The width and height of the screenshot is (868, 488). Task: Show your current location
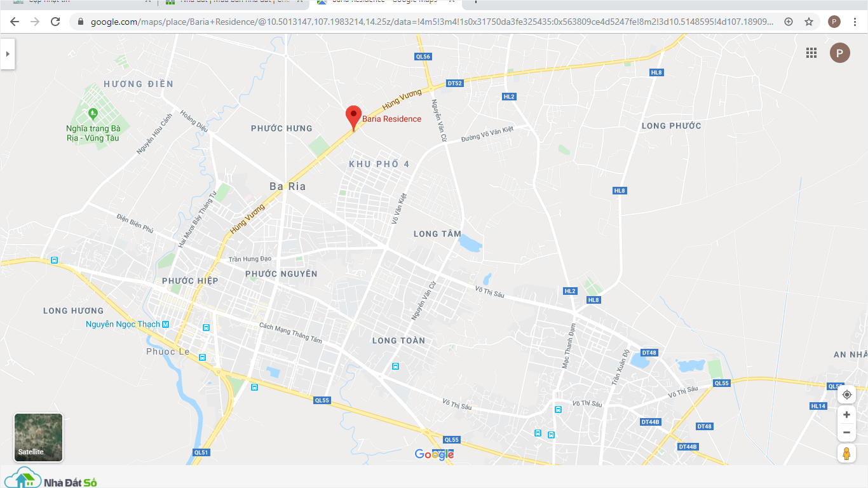click(846, 395)
